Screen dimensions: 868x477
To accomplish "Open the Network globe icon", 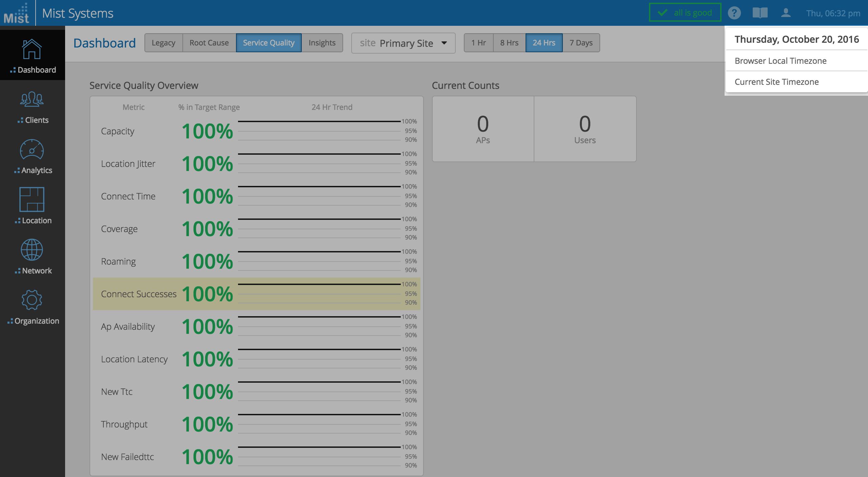I will [32, 250].
